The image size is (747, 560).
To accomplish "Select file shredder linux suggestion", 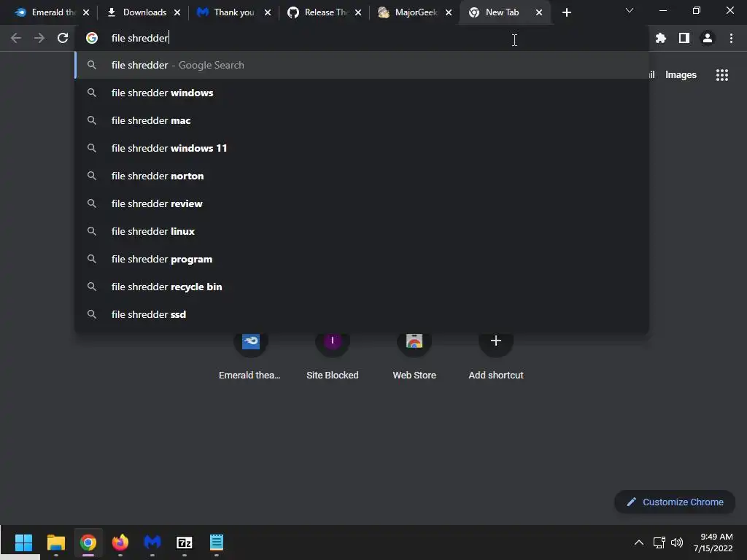I will click(x=362, y=231).
